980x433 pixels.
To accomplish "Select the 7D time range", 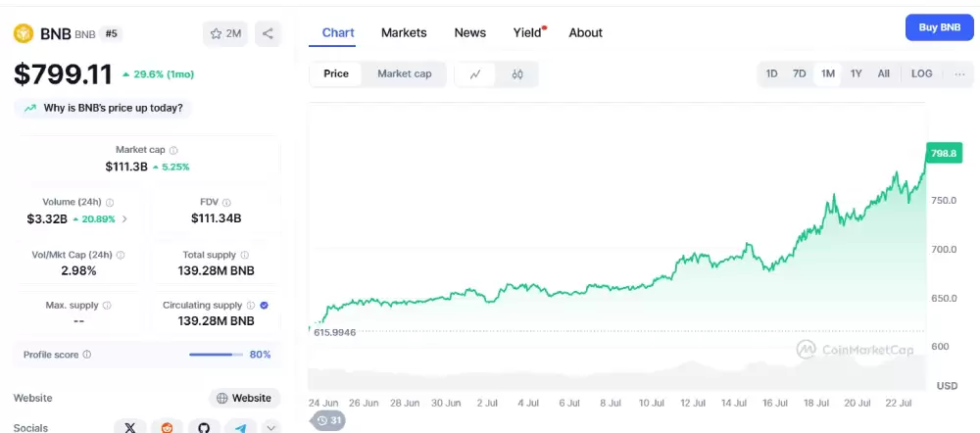I will [x=799, y=73].
